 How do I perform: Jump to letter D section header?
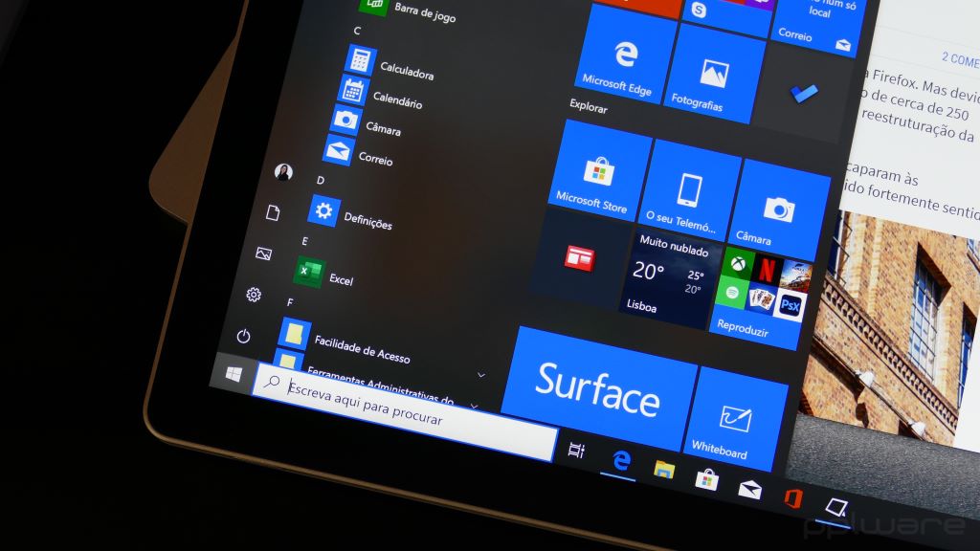point(320,180)
